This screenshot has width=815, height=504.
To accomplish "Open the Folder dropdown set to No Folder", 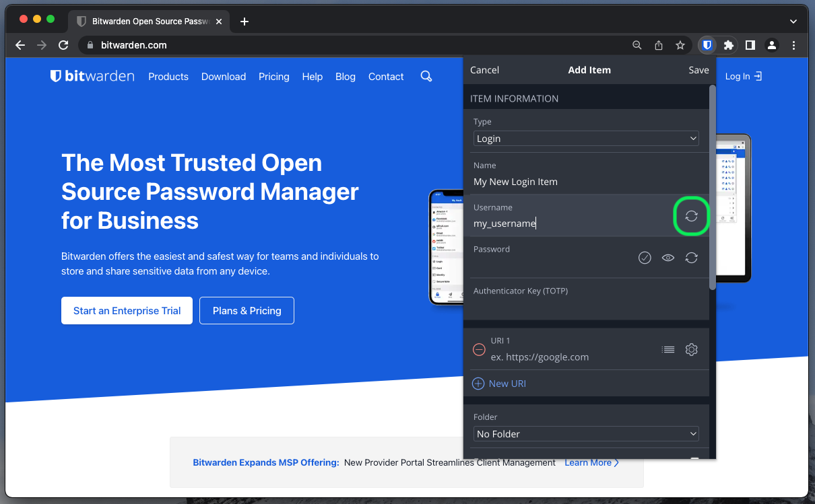I will click(586, 434).
